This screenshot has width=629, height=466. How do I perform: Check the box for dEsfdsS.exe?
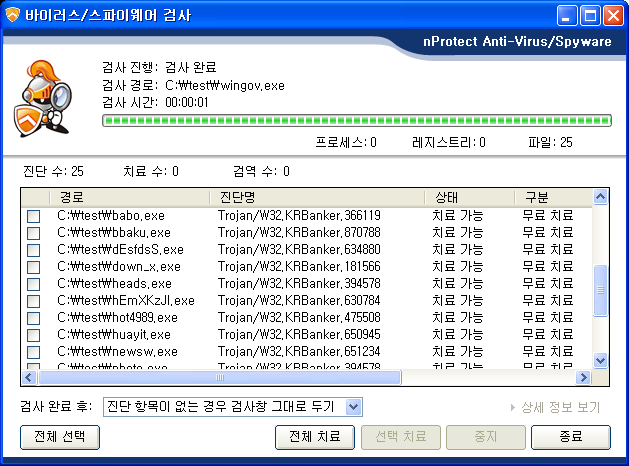pyautogui.click(x=34, y=250)
